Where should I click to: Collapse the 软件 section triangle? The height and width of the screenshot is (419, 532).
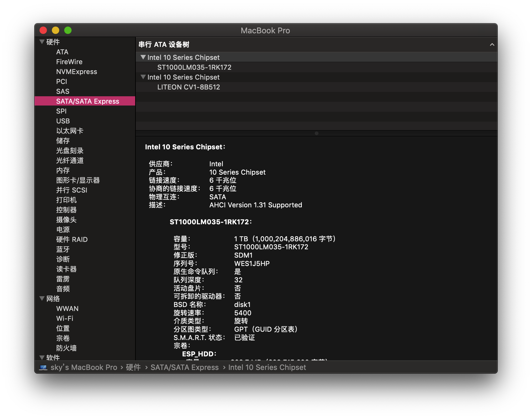coord(42,357)
